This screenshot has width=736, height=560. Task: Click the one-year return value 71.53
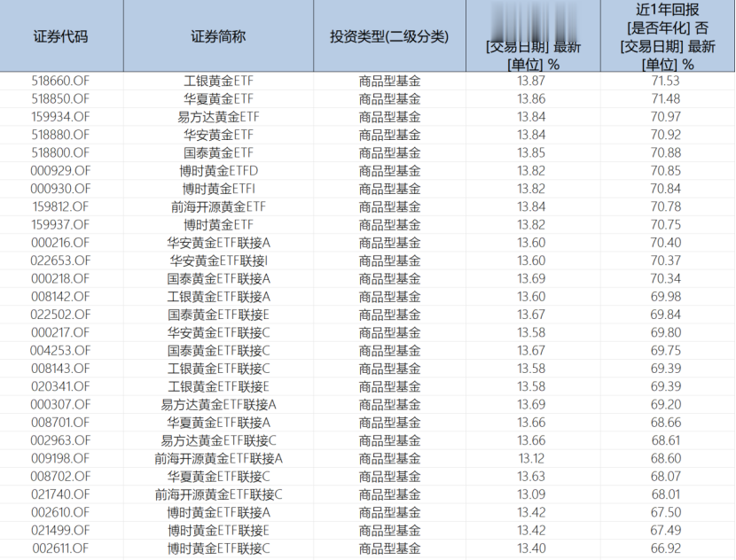666,82
